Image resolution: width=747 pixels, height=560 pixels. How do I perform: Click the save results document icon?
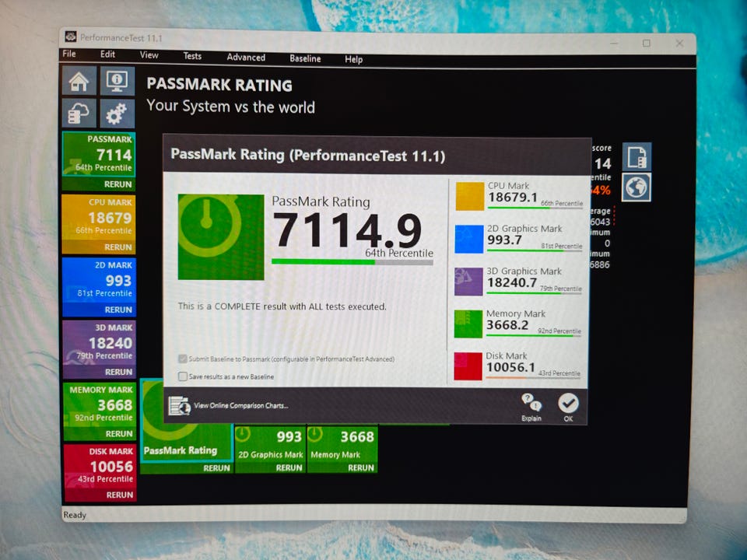pos(637,157)
